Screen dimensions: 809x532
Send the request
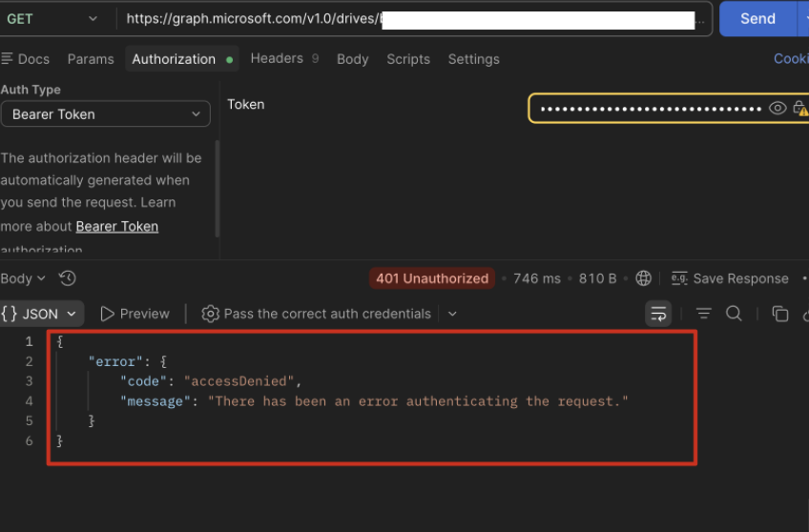(757, 19)
